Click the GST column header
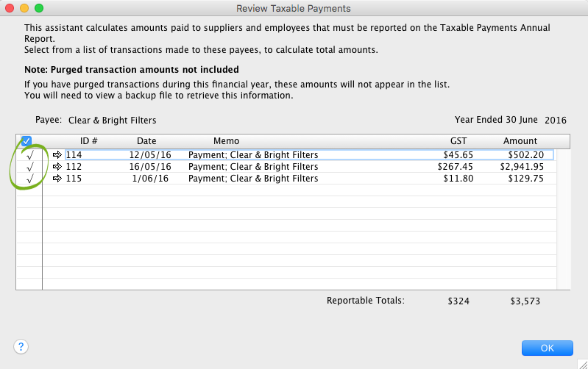This screenshot has height=369, width=588. (x=458, y=141)
